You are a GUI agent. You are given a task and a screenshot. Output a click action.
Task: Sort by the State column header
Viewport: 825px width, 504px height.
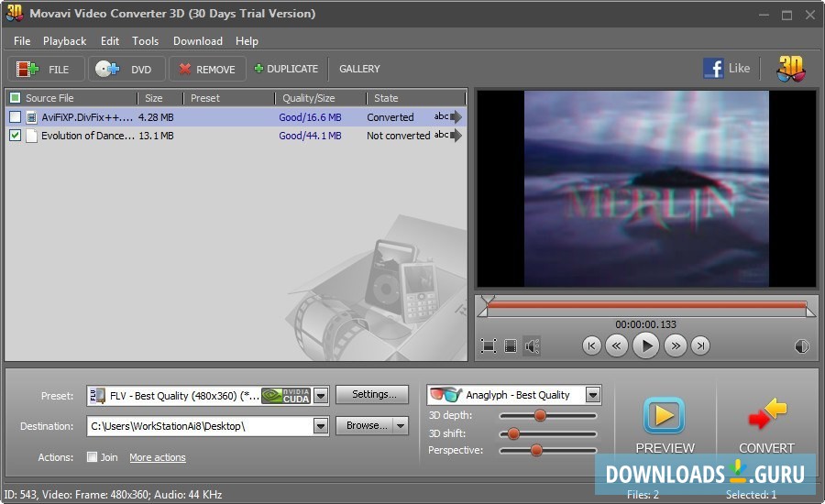[415, 98]
